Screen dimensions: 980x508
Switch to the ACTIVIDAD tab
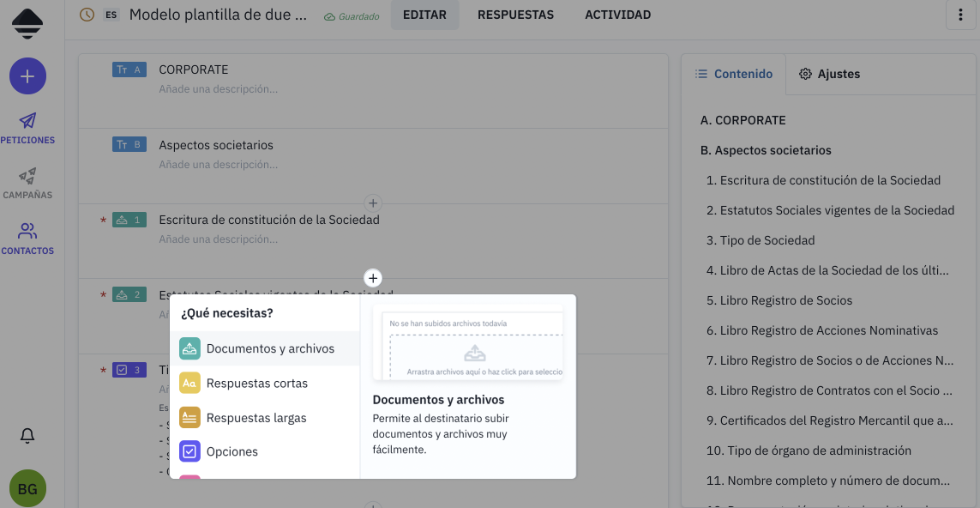click(617, 15)
